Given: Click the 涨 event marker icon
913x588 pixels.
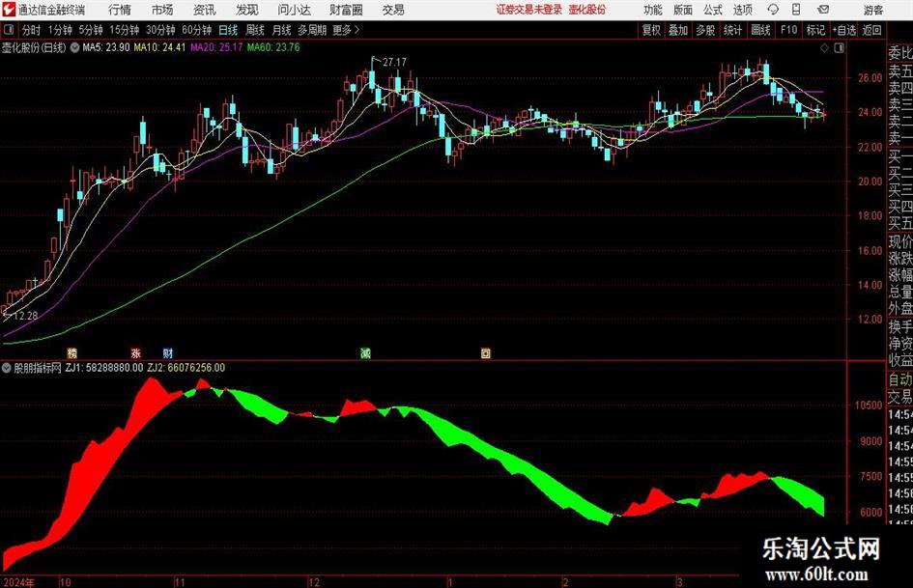Looking at the screenshot, I should 136,353.
